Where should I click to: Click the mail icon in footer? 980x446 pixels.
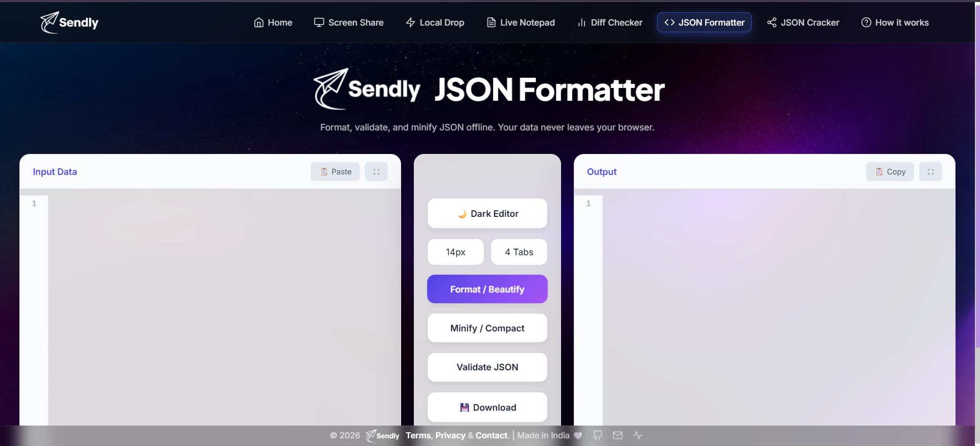618,435
